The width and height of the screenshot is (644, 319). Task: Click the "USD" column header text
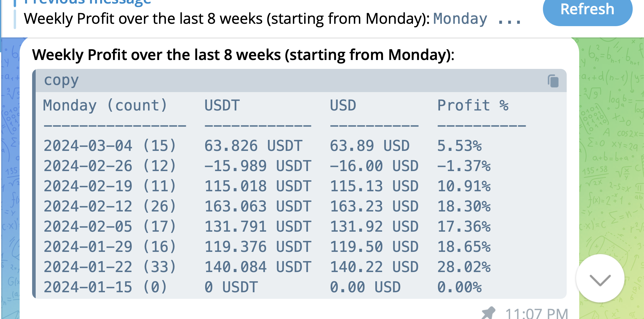(x=343, y=105)
